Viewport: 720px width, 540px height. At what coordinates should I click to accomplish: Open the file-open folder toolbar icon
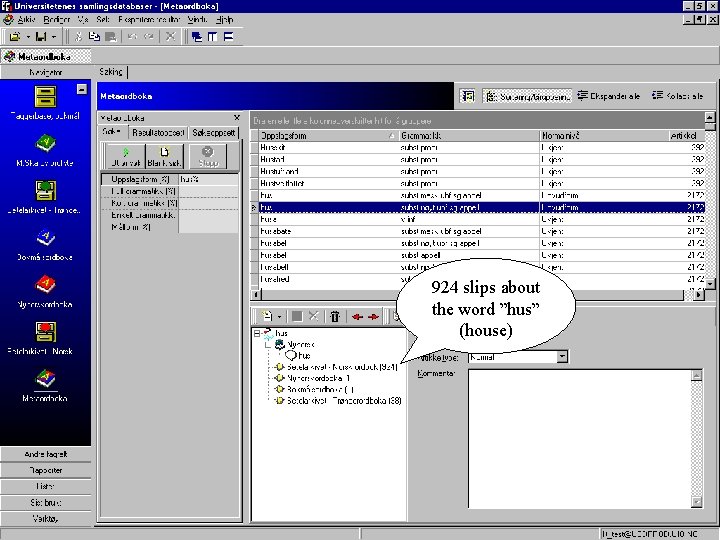click(15, 36)
